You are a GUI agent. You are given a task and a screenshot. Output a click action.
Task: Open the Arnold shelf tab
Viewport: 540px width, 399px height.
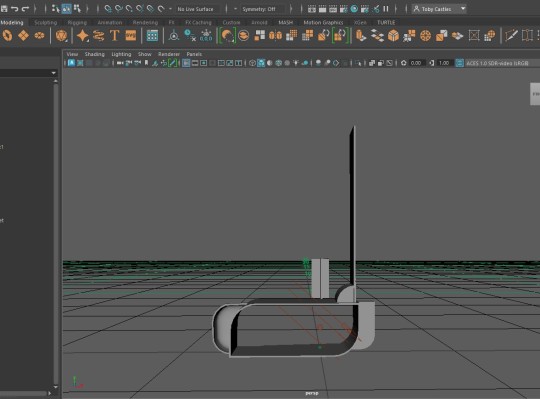[x=259, y=22]
